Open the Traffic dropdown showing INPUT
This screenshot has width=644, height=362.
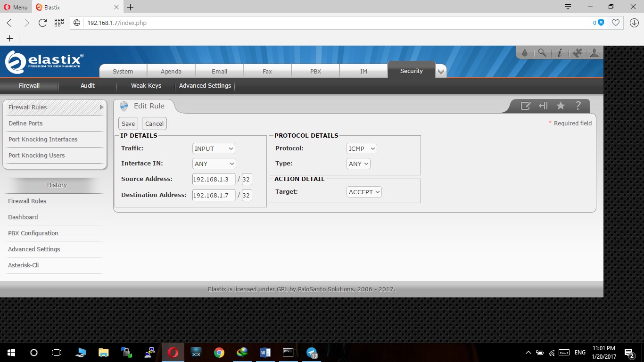[x=214, y=148]
